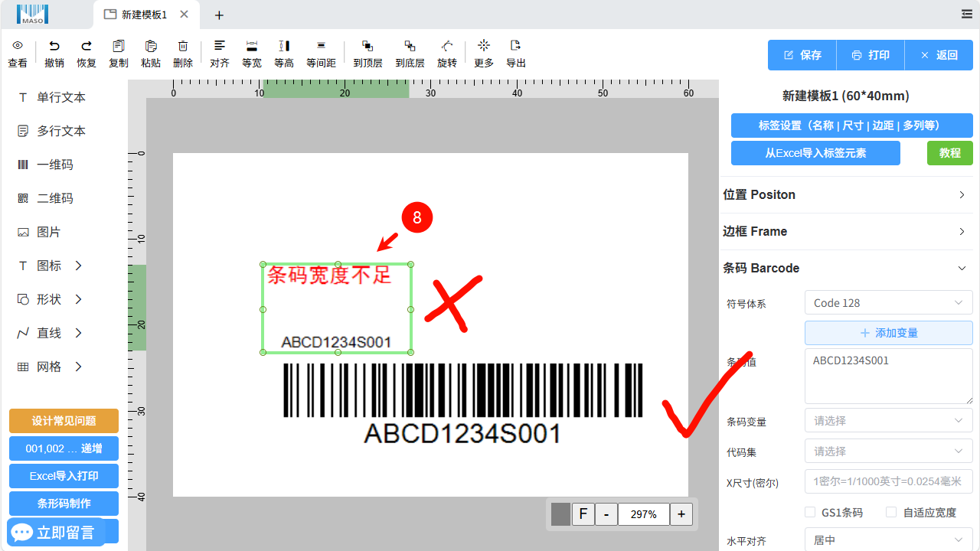Expand the 网格 grid submenu
This screenshot has height=551, width=980.
pyautogui.click(x=78, y=367)
